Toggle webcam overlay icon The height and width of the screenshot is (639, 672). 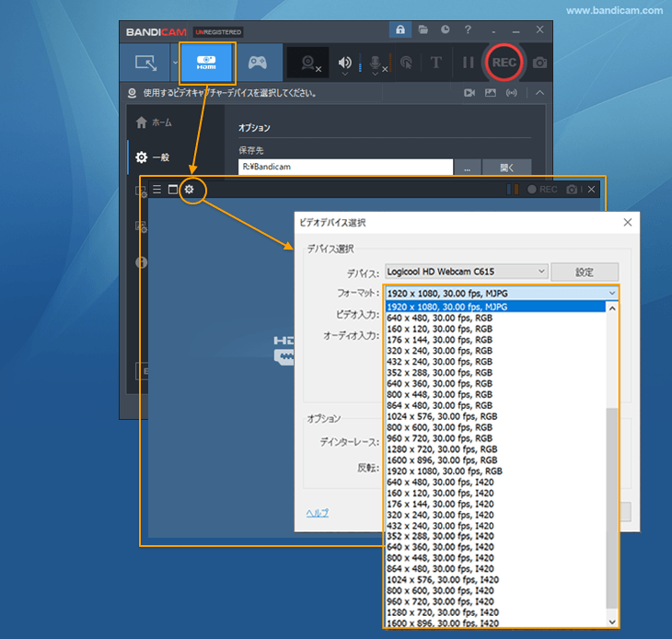(309, 63)
